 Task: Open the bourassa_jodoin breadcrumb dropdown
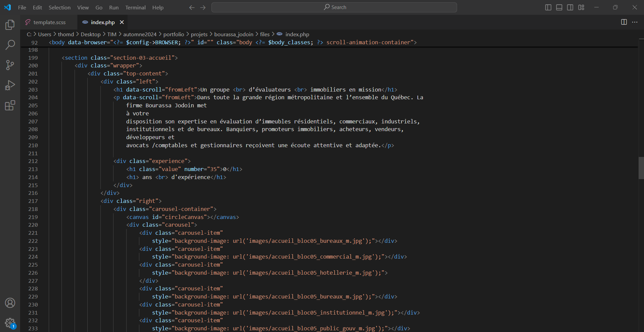[x=234, y=34]
